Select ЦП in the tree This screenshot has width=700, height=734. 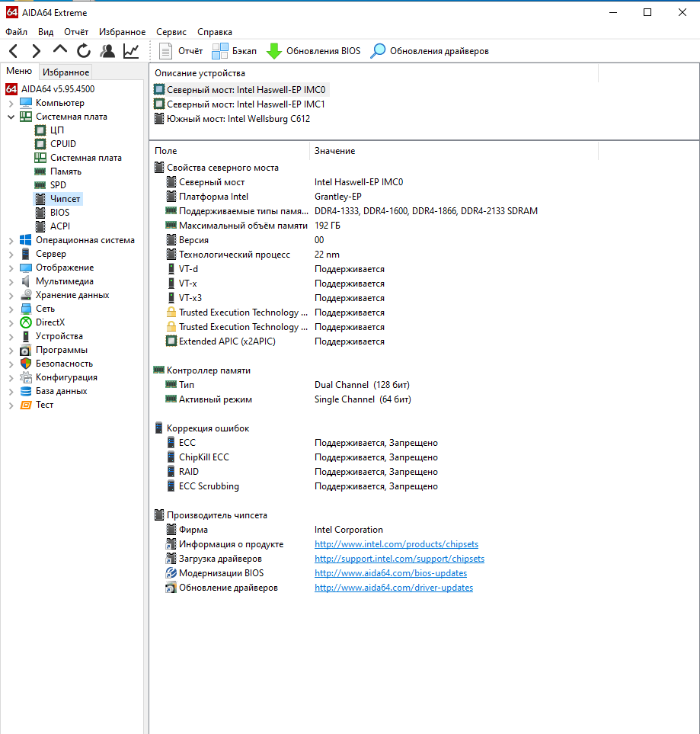50,130
